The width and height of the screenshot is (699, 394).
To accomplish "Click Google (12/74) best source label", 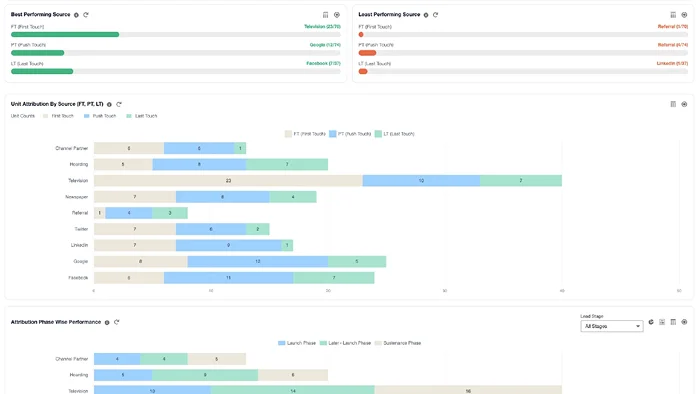I will [325, 45].
